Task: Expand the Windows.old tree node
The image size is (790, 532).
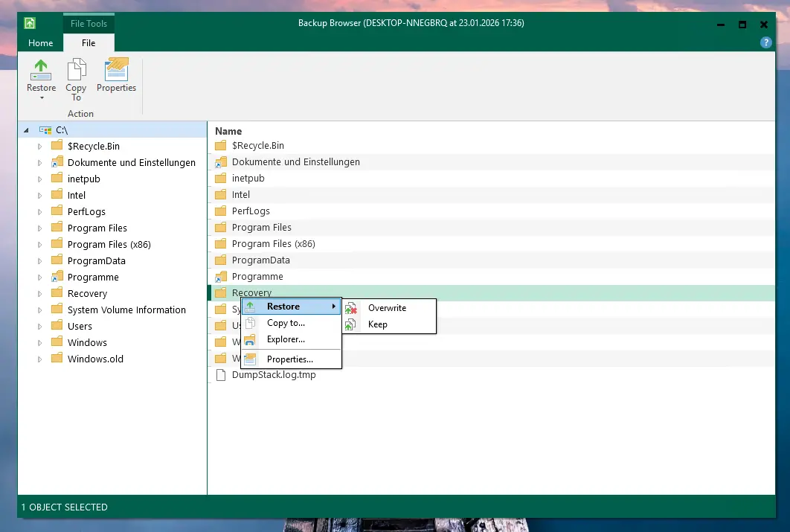Action: tap(40, 359)
